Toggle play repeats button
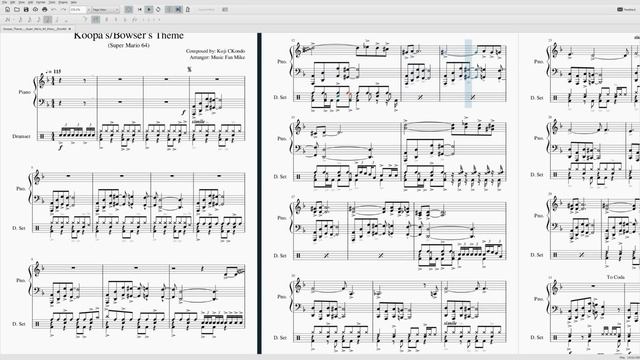The image size is (640, 360). click(169, 9)
